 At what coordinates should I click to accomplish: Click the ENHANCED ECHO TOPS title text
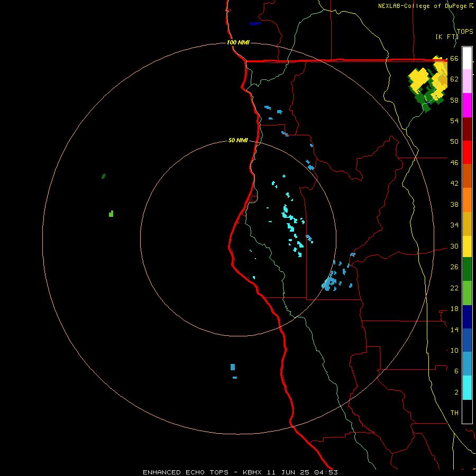click(x=185, y=472)
